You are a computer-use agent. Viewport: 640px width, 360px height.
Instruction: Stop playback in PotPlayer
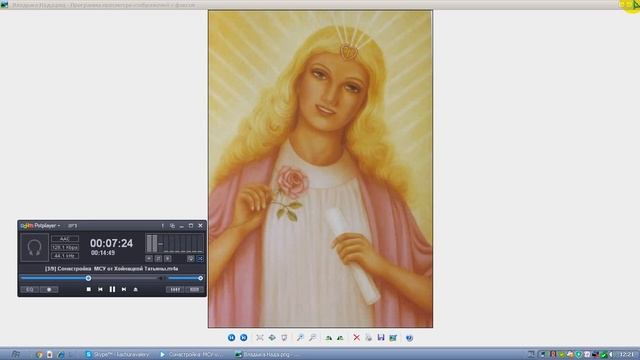[89, 289]
